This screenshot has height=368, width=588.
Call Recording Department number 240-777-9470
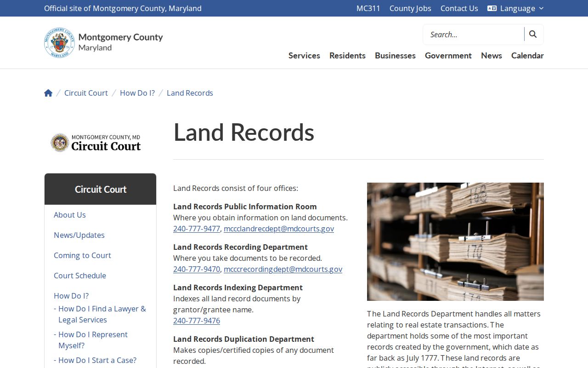(x=197, y=269)
